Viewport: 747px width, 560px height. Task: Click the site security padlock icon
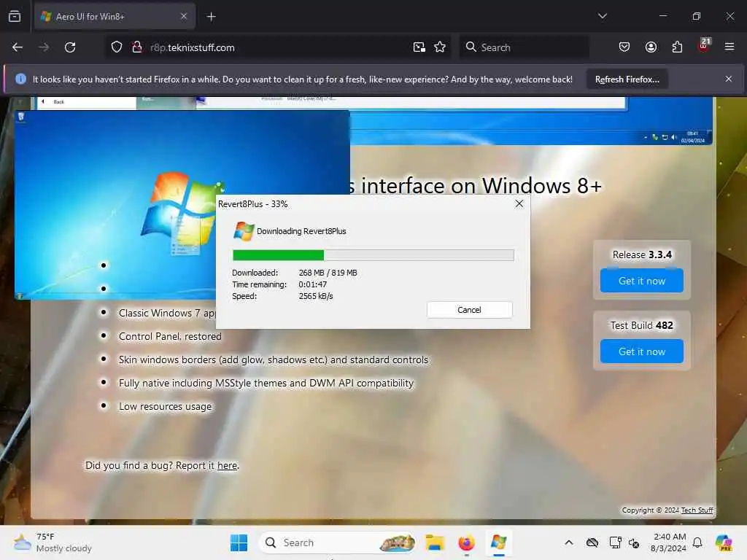pos(137,47)
